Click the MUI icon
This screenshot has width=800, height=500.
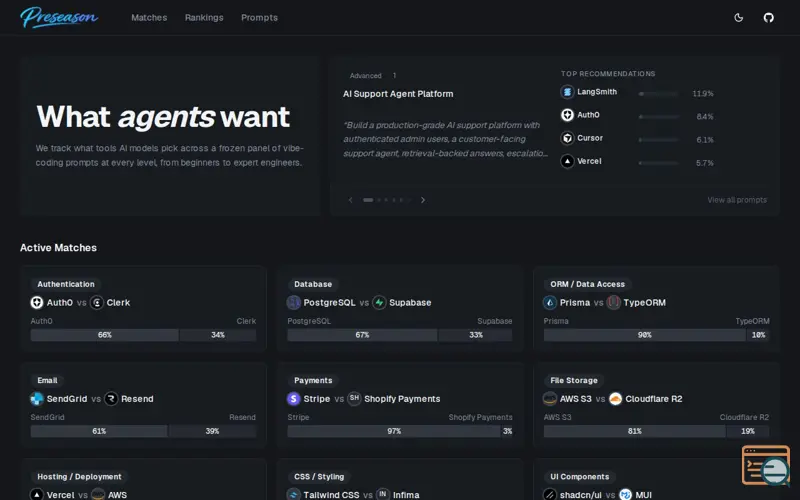625,495
